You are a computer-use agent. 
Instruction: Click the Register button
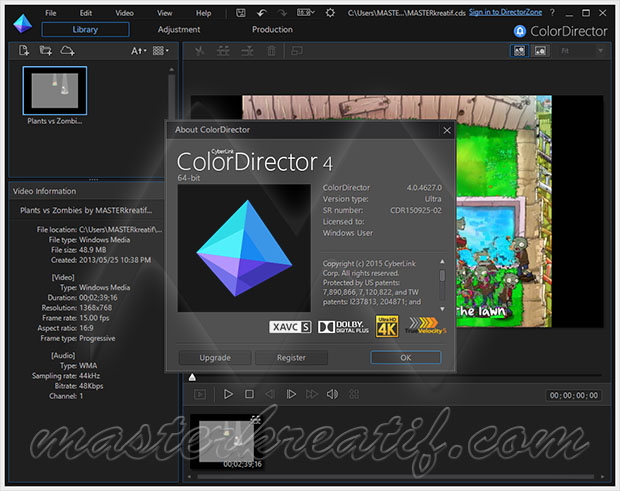[291, 358]
